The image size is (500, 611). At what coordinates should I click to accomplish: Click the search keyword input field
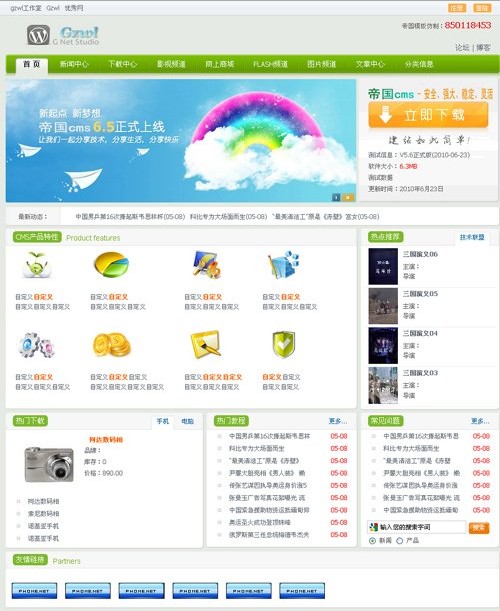(417, 527)
